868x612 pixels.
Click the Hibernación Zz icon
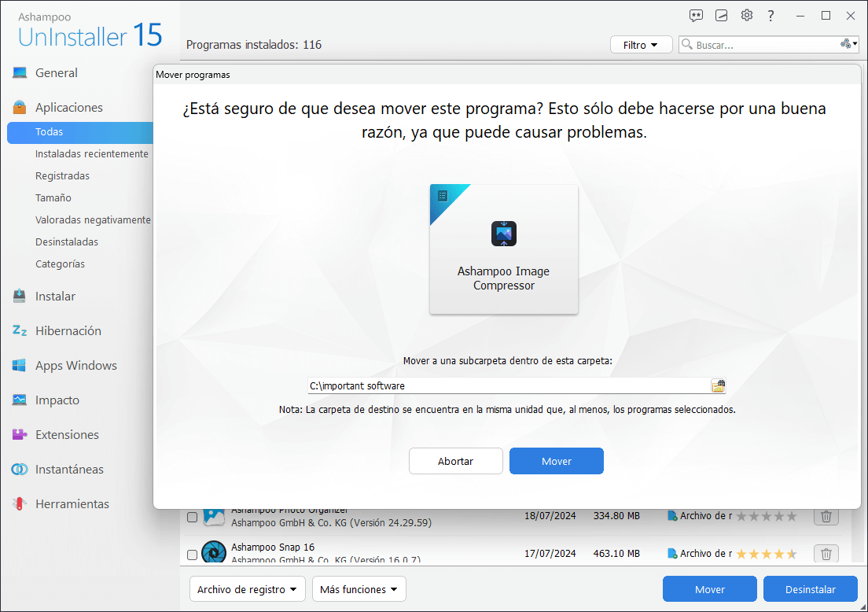coord(20,330)
